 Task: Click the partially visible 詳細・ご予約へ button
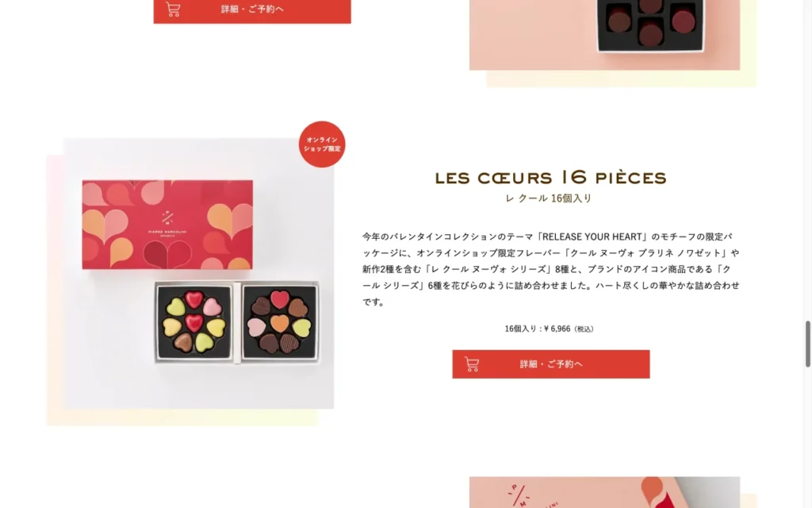[252, 11]
